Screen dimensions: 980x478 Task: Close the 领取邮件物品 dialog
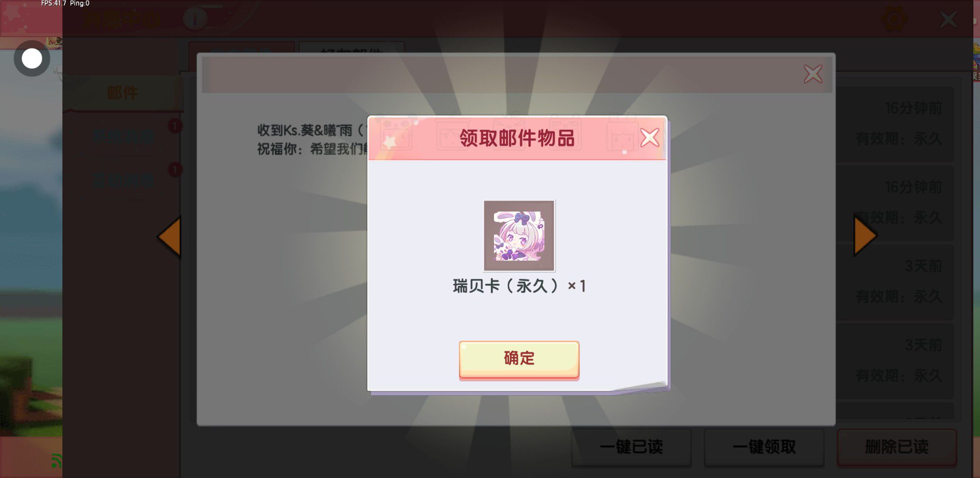pyautogui.click(x=649, y=138)
